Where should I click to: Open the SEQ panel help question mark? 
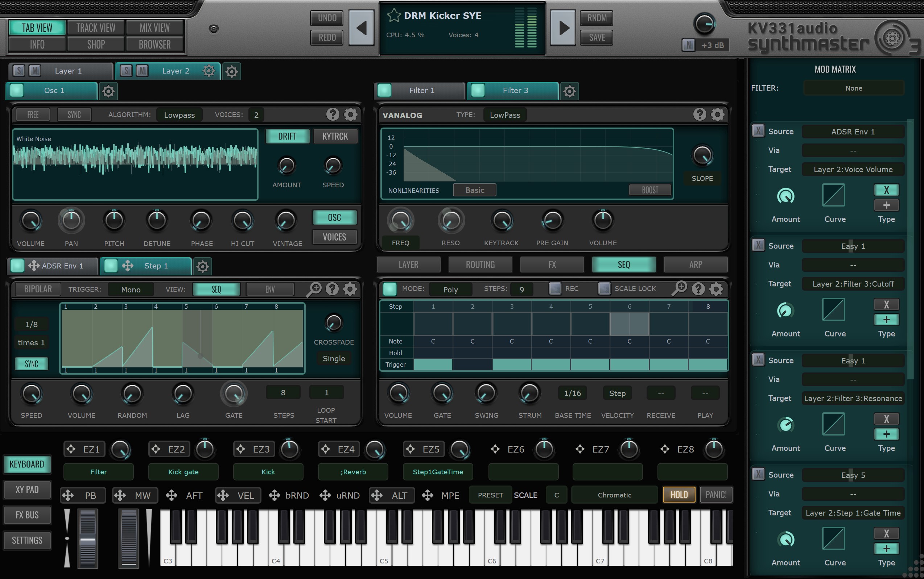pos(698,289)
